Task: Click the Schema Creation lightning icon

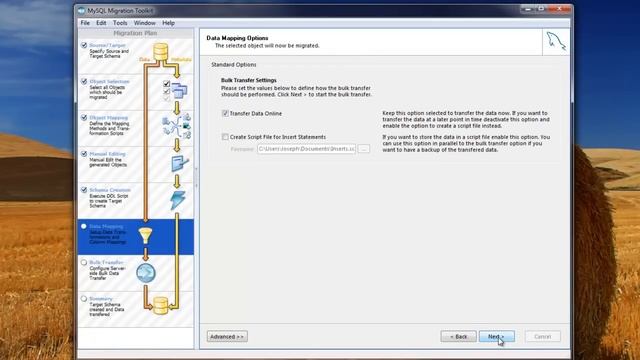Action: 178,200
